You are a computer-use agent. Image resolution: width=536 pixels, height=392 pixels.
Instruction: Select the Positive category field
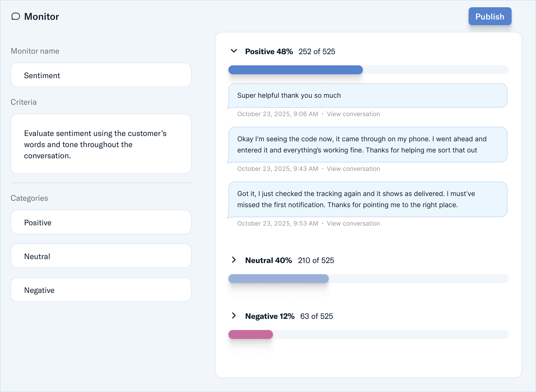pos(101,222)
